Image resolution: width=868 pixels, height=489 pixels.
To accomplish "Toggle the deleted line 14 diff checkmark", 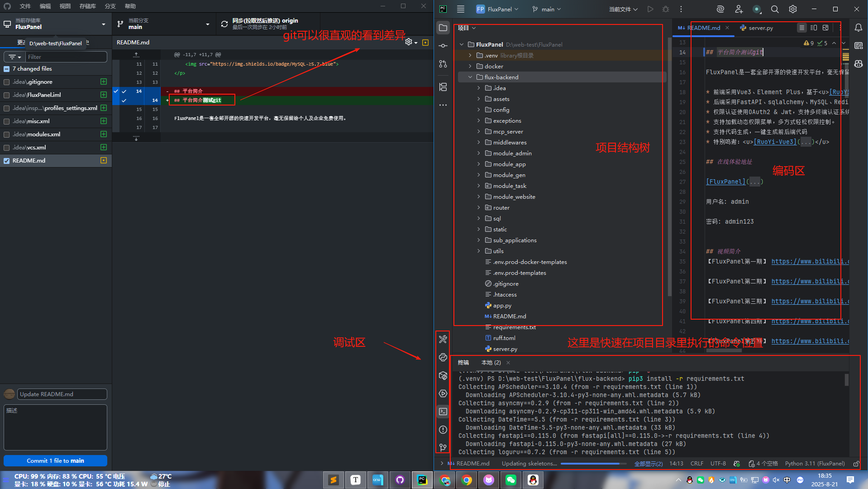I will pyautogui.click(x=124, y=91).
